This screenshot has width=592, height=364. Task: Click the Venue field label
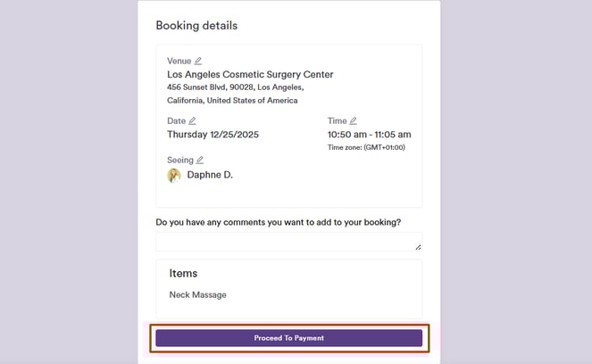179,62
